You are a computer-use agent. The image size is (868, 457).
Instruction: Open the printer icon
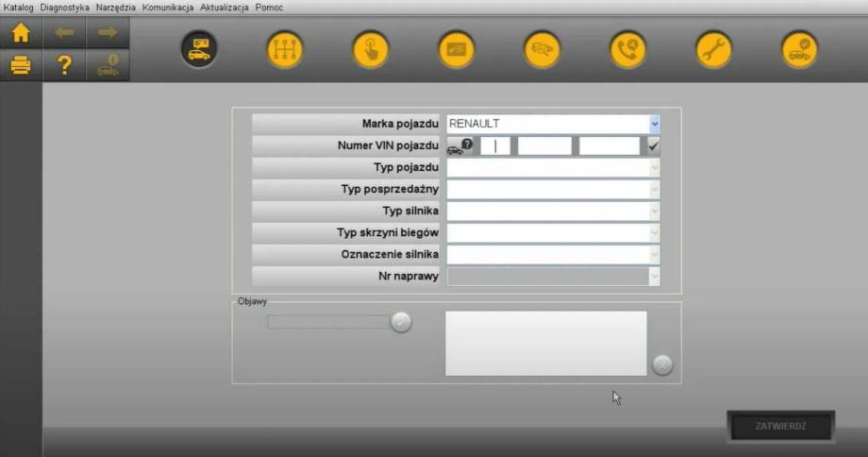coord(21,65)
